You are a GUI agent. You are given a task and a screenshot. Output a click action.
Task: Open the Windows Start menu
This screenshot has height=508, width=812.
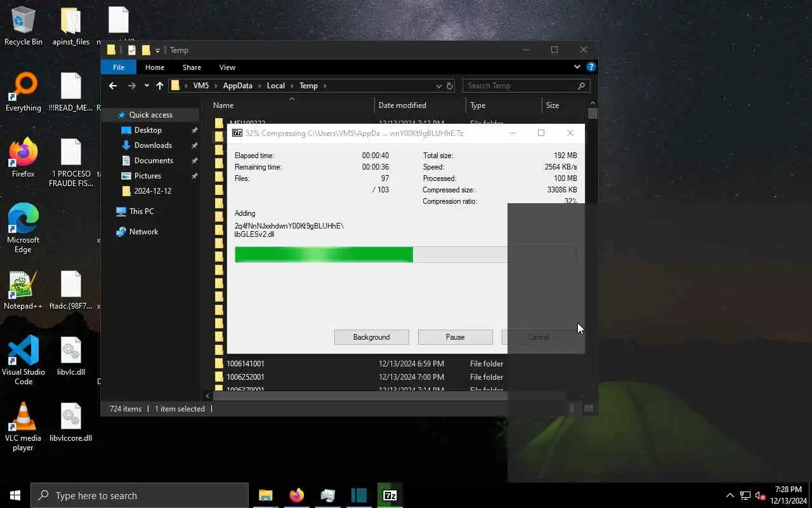[15, 495]
